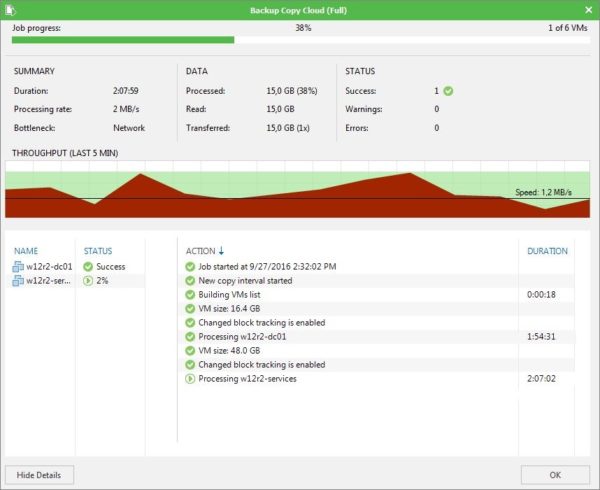Viewport: 600px width, 490px height.
Task: Click Transferred value '15,0 GB (1x)'
Action: pyautogui.click(x=288, y=128)
